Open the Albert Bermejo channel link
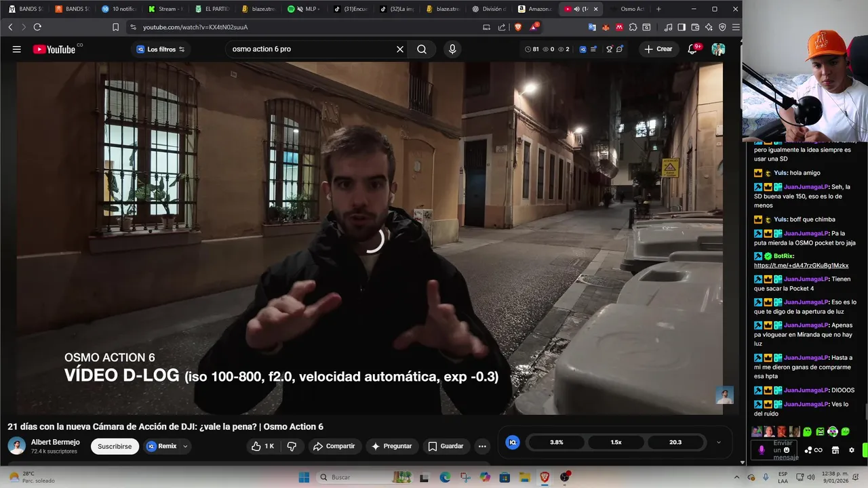 (x=56, y=442)
